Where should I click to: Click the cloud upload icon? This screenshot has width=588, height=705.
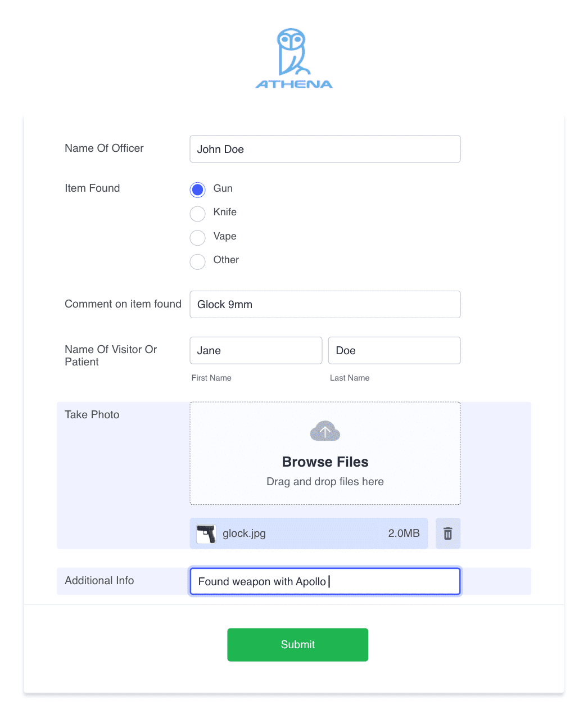point(325,431)
